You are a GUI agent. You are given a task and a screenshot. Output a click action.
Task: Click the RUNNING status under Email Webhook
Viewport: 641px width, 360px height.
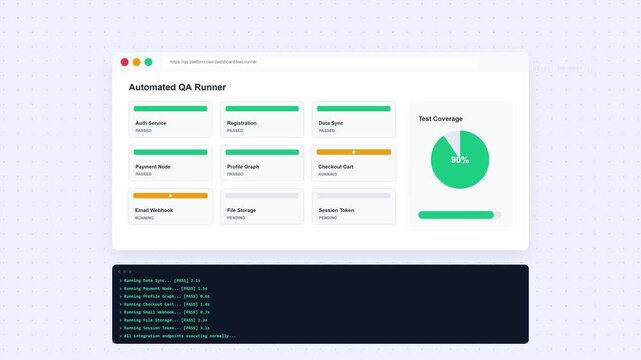pos(144,218)
